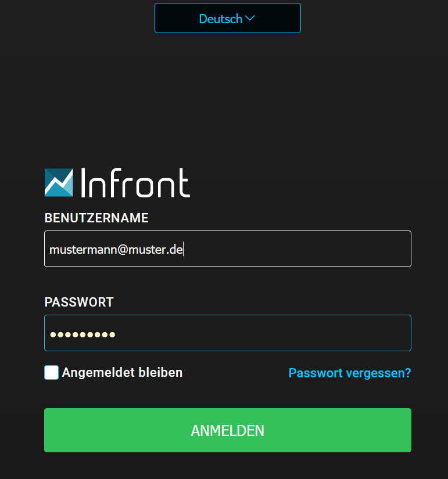Click the BENUTZERNAME field label

pyautogui.click(x=96, y=218)
